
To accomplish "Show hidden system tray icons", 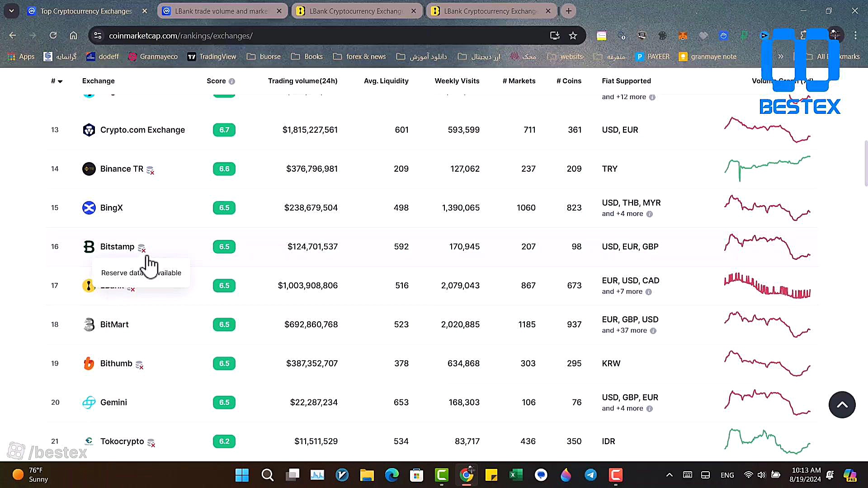I will (670, 475).
